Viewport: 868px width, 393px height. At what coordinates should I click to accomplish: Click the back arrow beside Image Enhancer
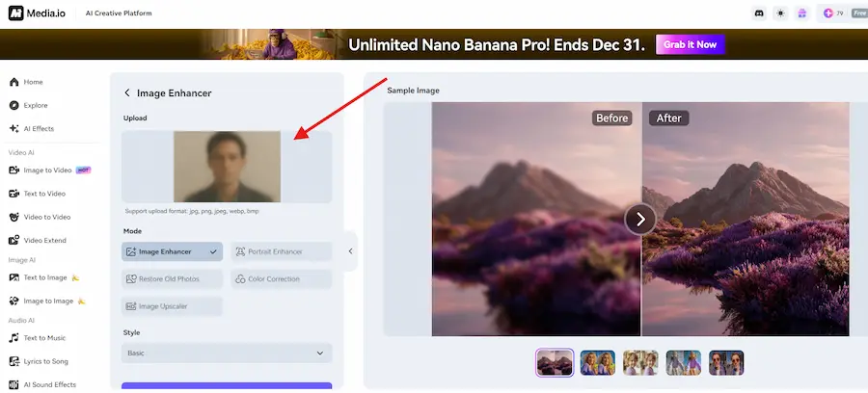127,93
